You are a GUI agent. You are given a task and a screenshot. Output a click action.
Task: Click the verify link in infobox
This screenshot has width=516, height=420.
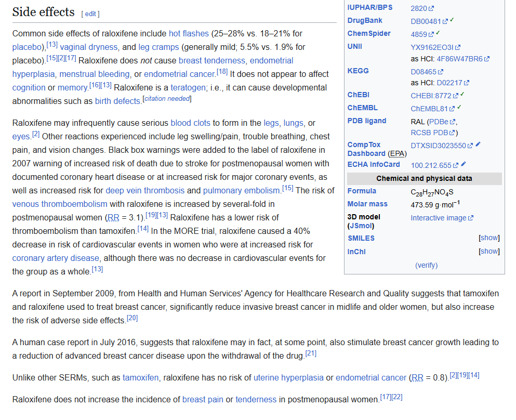pos(426,265)
